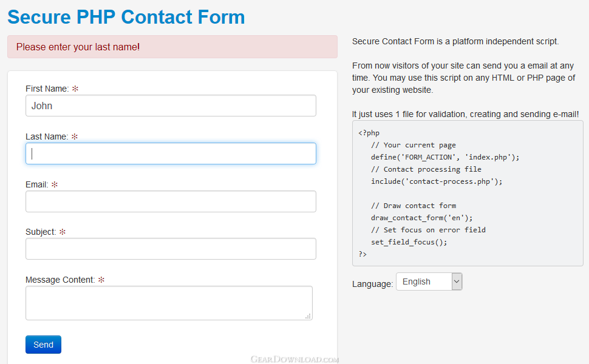This screenshot has width=589, height=364.
Task: Click the Message Content label text
Action: (x=60, y=280)
